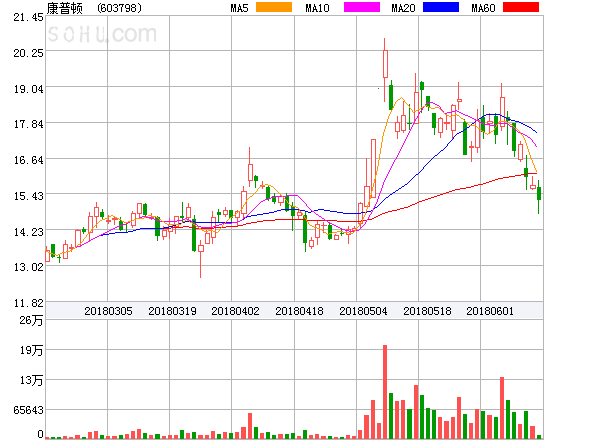Viewport: 600px width, 440px height.
Task: Click the 14.23 price axis label
Action: point(28,232)
